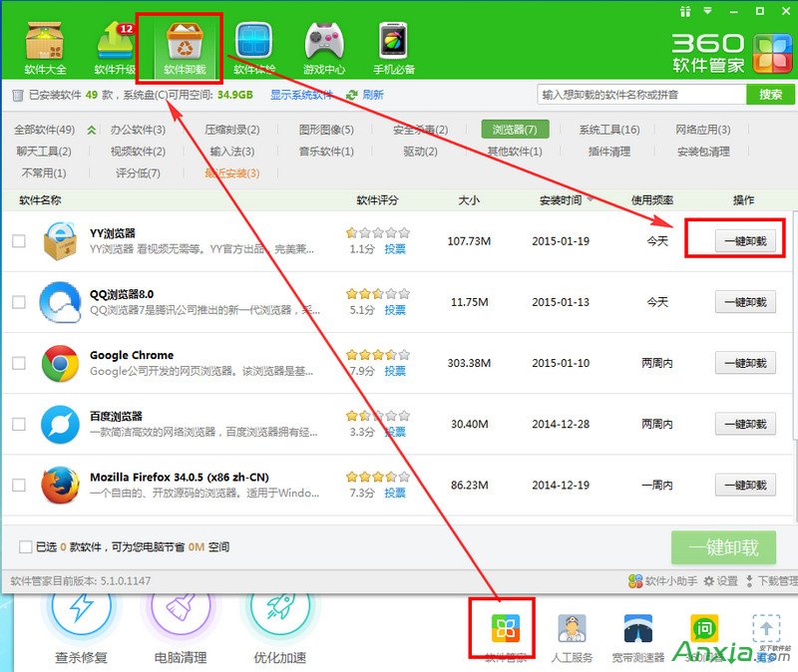The height and width of the screenshot is (672, 798).
Task: Check the Mozilla Firefox checkbox
Action: (x=19, y=485)
